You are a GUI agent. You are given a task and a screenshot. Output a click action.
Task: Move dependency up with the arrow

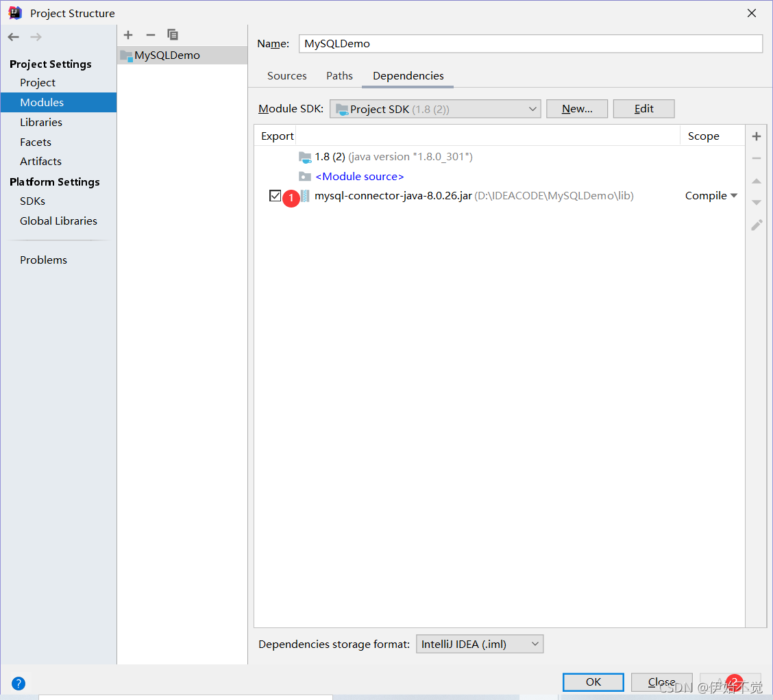click(x=757, y=182)
